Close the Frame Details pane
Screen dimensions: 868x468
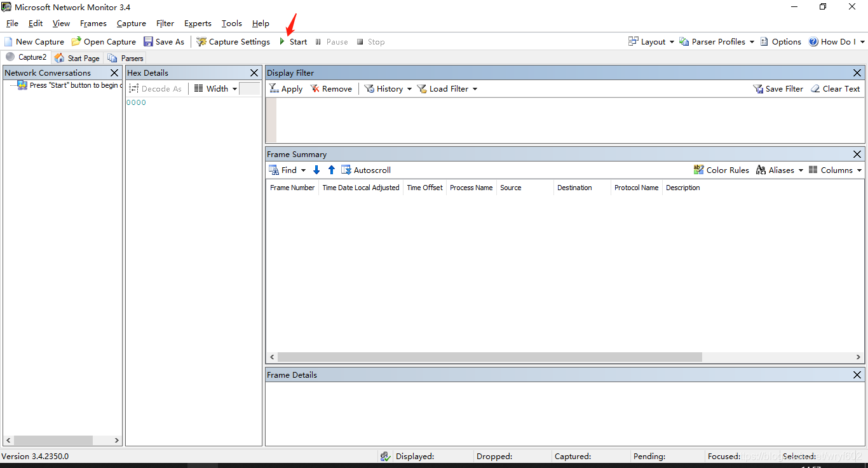click(857, 375)
